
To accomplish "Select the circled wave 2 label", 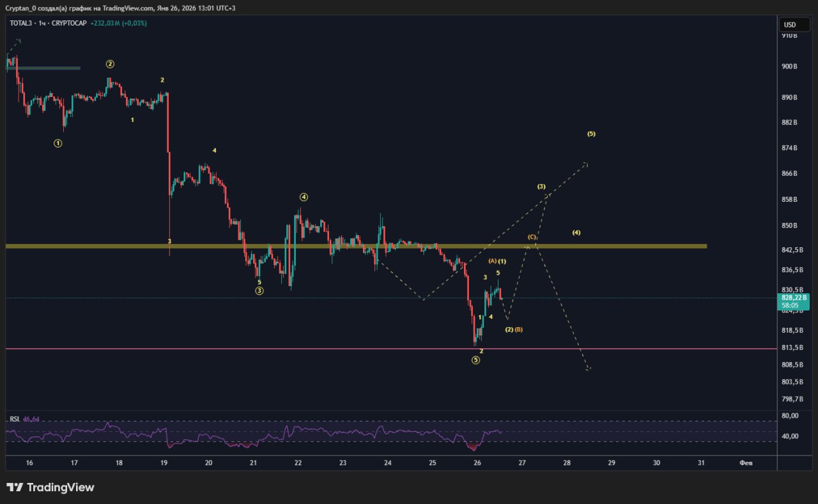I will pyautogui.click(x=110, y=64).
